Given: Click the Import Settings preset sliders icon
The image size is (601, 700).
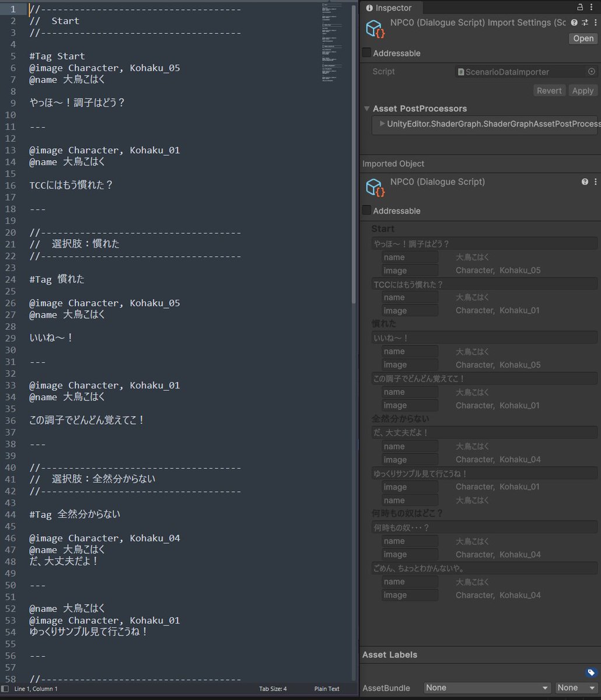Looking at the screenshot, I should (584, 23).
